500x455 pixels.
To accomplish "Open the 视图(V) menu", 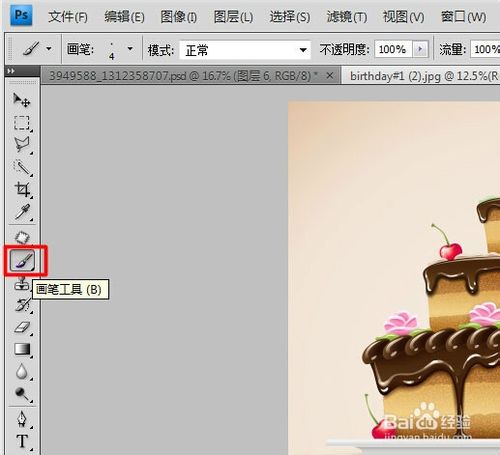I will pos(403,17).
